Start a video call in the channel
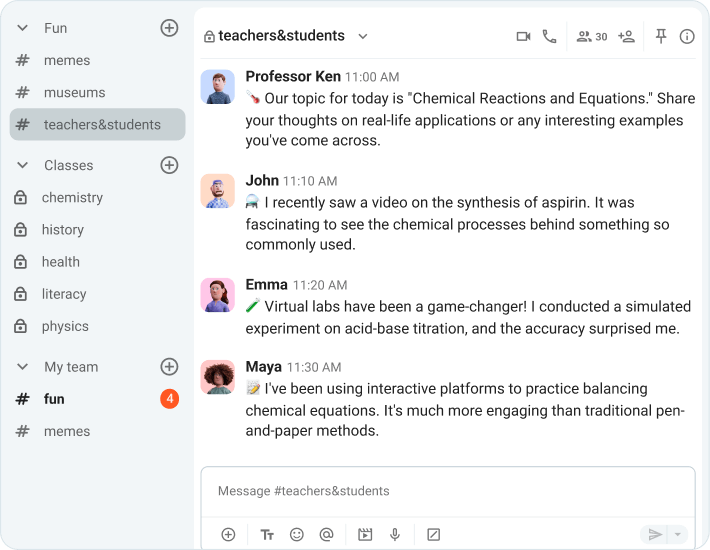 point(523,36)
